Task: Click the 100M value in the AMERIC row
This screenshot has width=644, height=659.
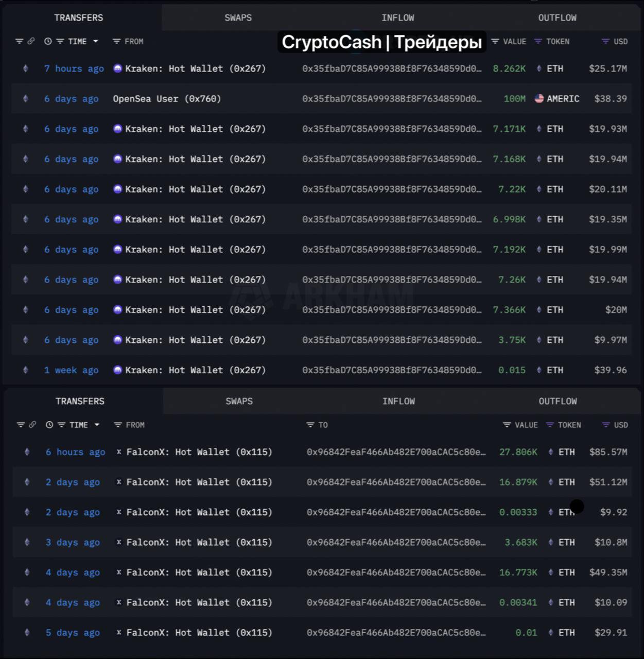Action: pyautogui.click(x=514, y=99)
